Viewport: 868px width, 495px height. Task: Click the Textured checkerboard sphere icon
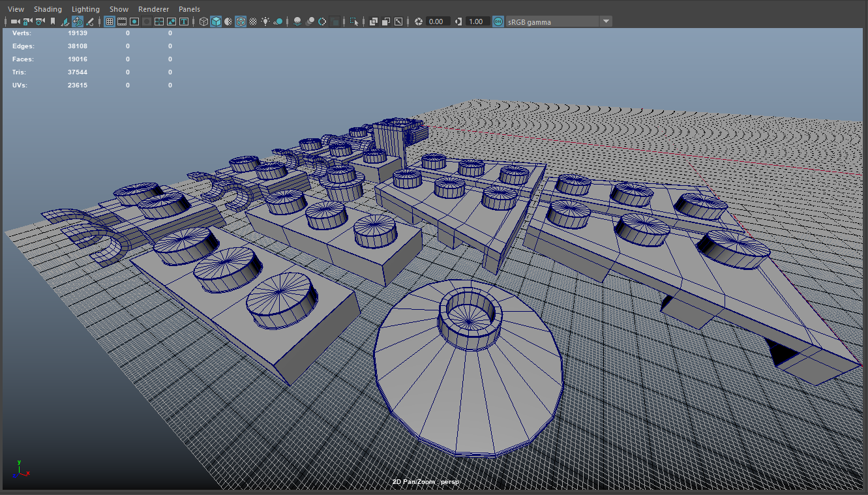(x=253, y=22)
